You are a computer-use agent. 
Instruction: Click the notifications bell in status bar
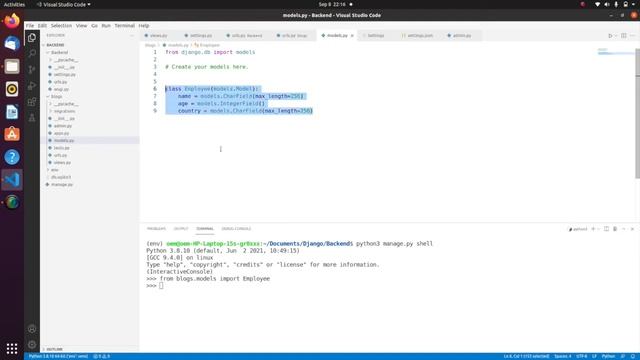(633, 356)
